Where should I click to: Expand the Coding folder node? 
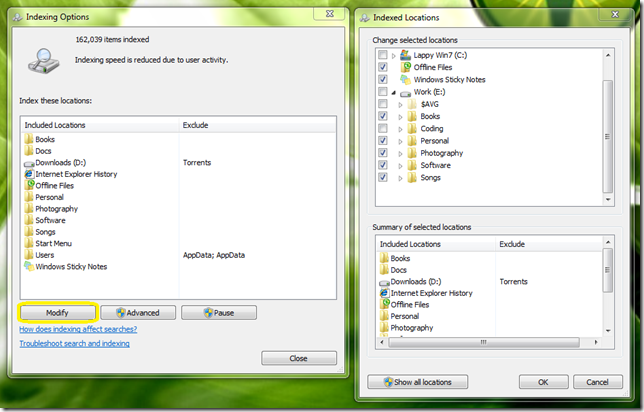point(400,129)
